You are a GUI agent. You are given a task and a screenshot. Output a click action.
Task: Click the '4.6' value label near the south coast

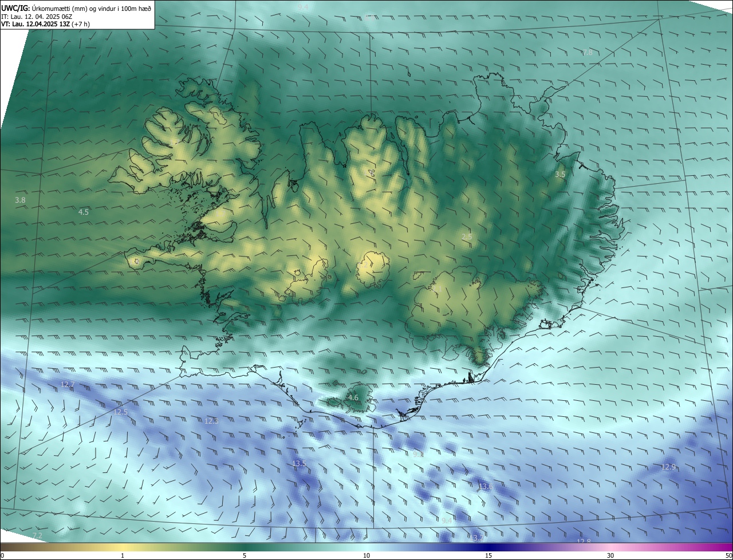coord(353,397)
